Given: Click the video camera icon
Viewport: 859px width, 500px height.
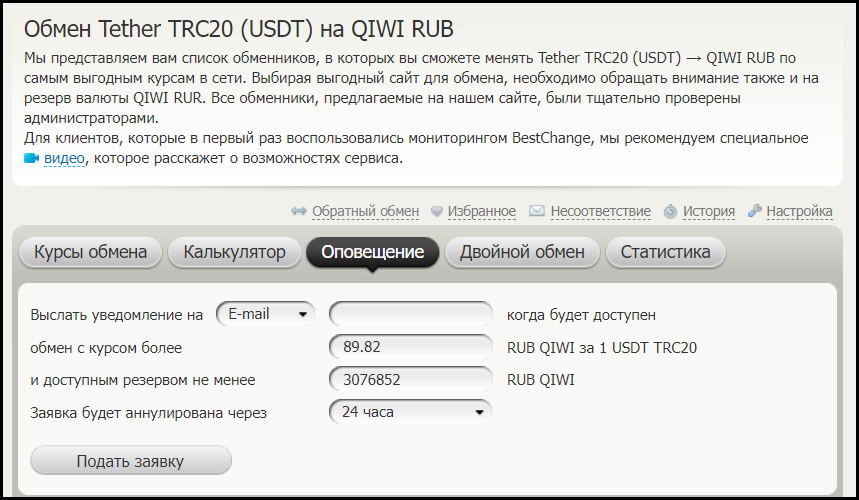Looking at the screenshot, I should click(31, 158).
